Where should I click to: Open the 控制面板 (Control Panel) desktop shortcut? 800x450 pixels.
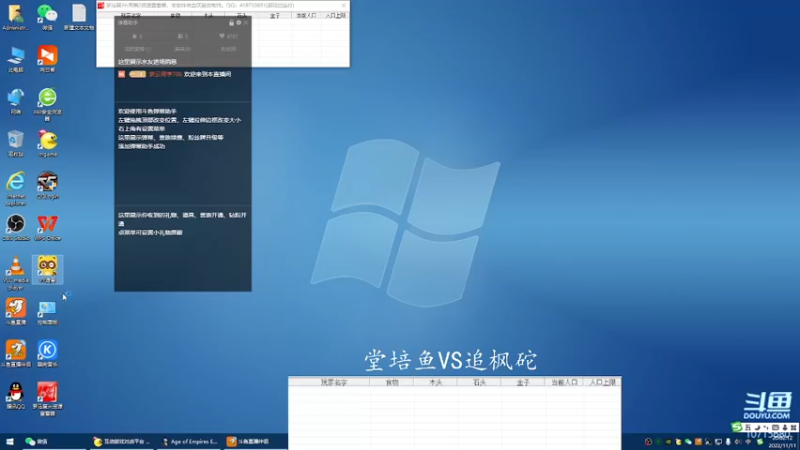point(47,312)
